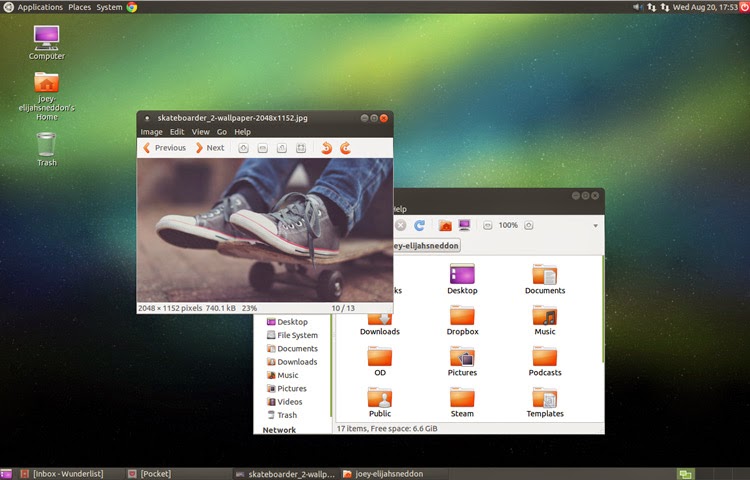Launch Chrome from the top panel
Image resolution: width=750 pixels, height=480 pixels.
[x=132, y=7]
